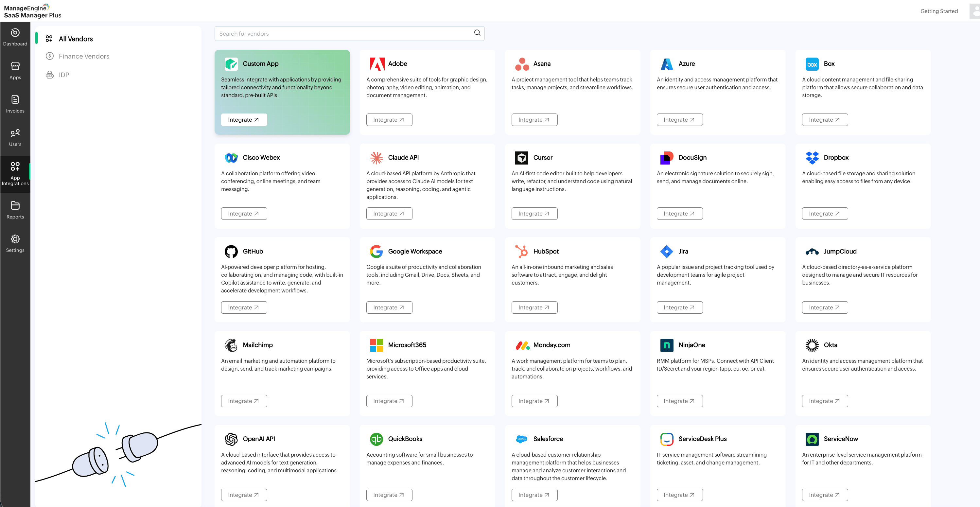Click Integrate on Claude API card
The image size is (980, 507).
389,213
